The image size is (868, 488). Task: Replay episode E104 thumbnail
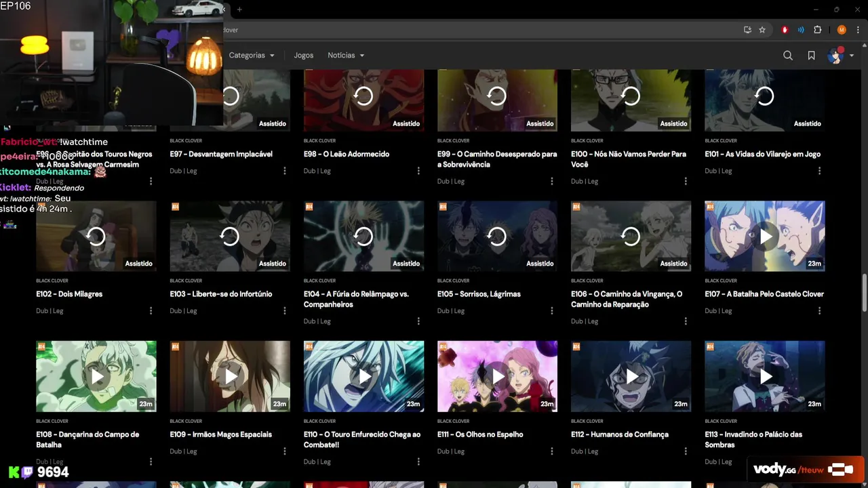click(363, 236)
